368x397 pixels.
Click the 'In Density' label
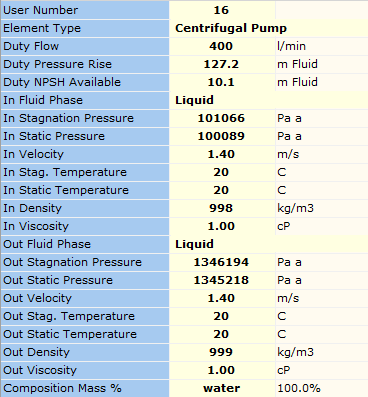pyautogui.click(x=33, y=208)
